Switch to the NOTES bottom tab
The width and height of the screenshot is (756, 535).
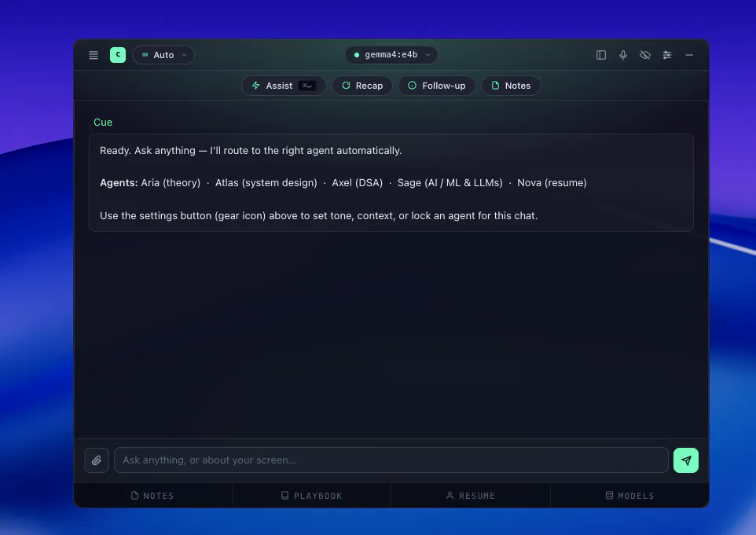[x=152, y=496]
